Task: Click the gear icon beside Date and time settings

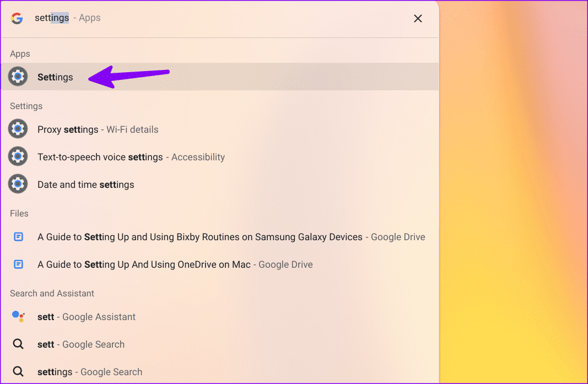Action: click(x=18, y=184)
